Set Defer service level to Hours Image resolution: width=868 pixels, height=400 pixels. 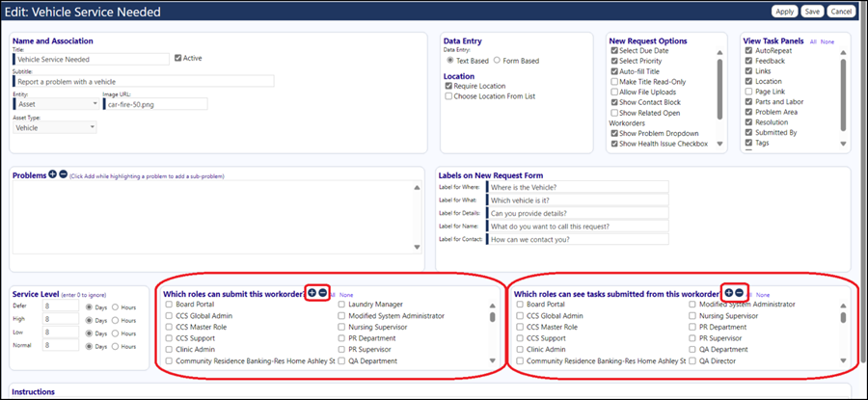click(x=115, y=307)
